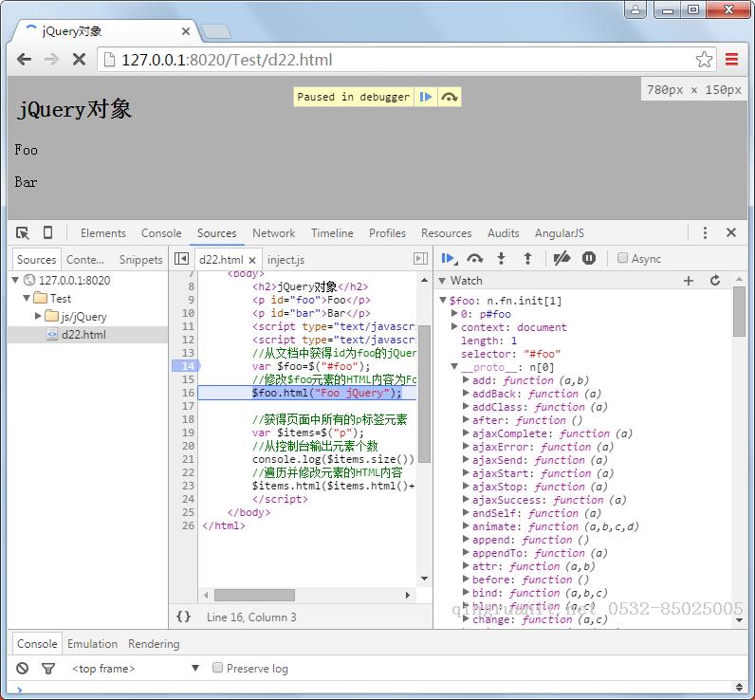Open the inject.js file tab
The height and width of the screenshot is (700, 755).
(286, 259)
